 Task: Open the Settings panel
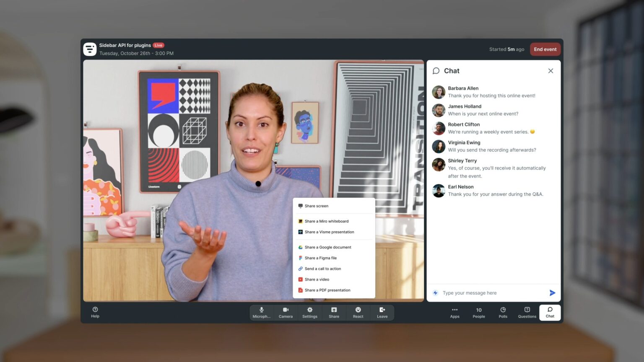(309, 313)
